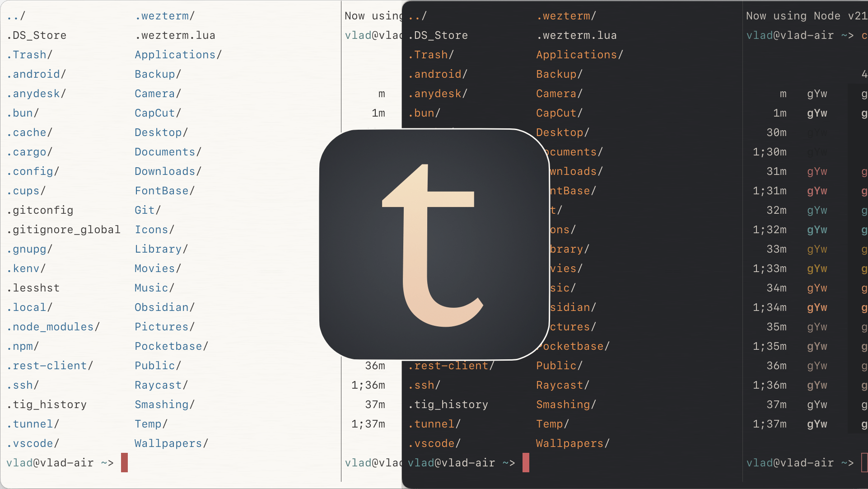In the light window, click 'Pictures/'

165,327
